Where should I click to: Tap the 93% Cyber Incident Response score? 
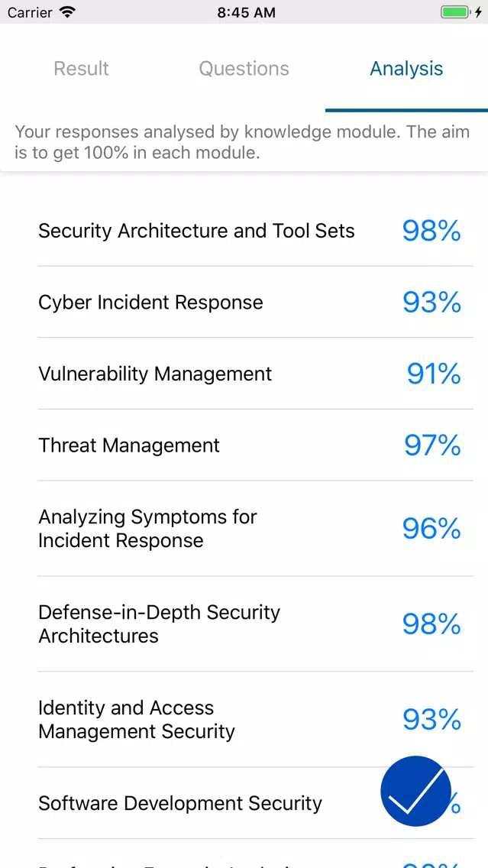(x=431, y=302)
